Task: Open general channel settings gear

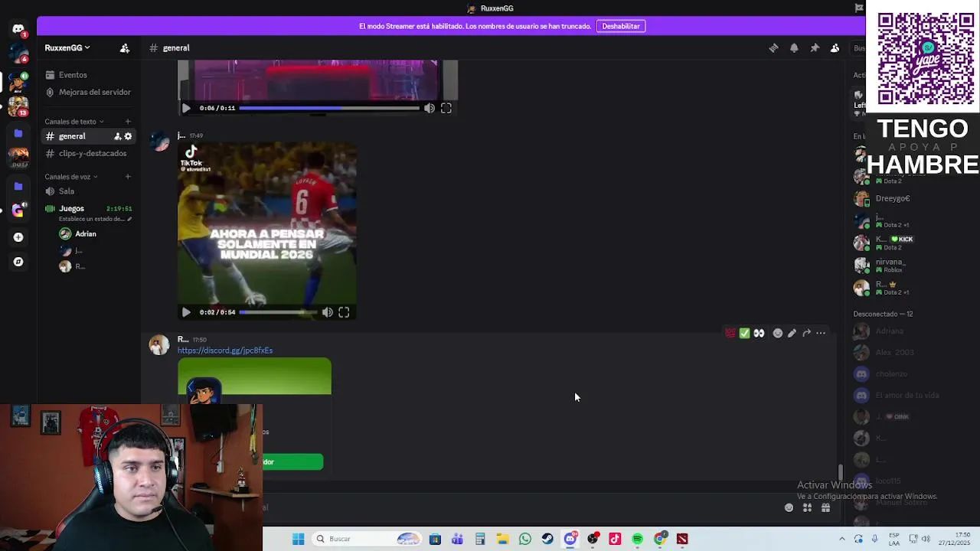Action: [x=128, y=136]
